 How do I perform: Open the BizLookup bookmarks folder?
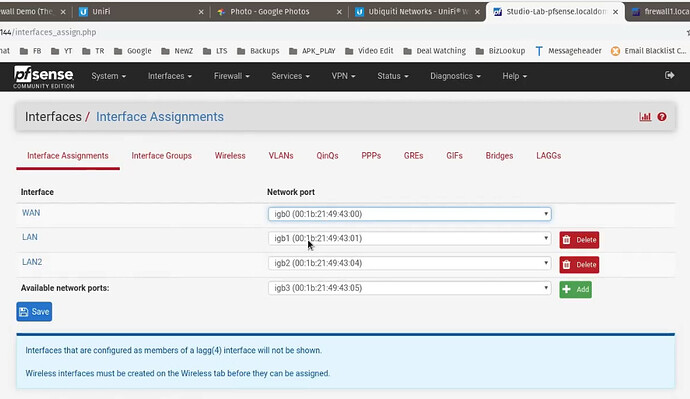(500, 51)
